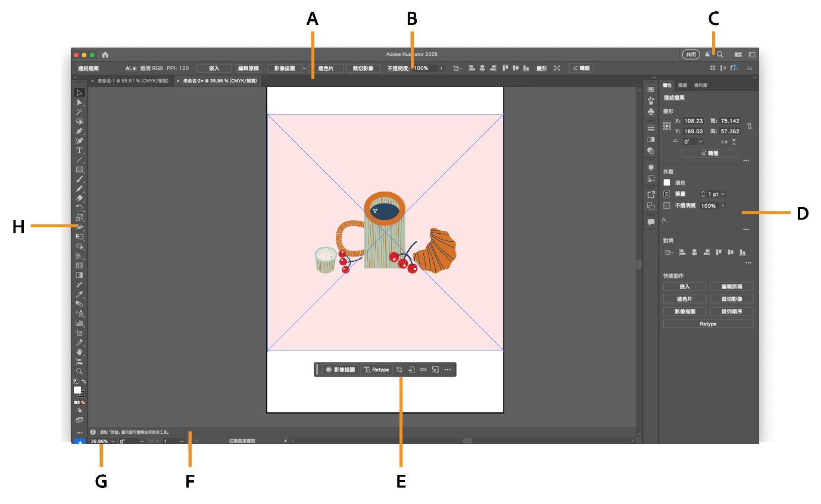Click the link icon in the floating task bar
This screenshot has width=821, height=504.
424,369
